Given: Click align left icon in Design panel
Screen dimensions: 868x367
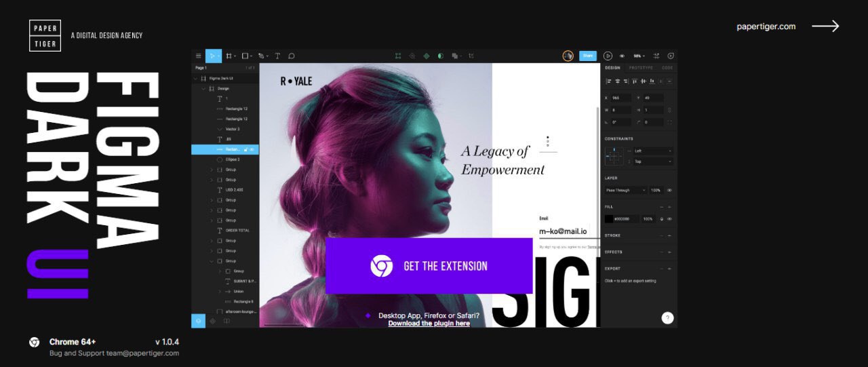Looking at the screenshot, I should [608, 81].
